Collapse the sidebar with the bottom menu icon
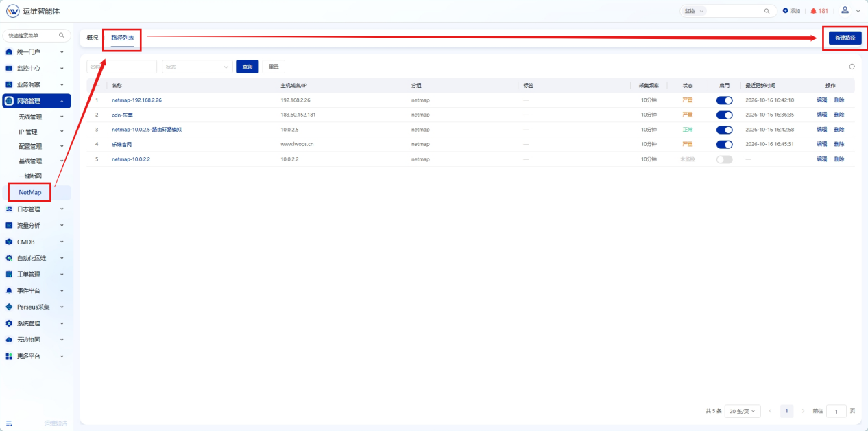This screenshot has width=868, height=431. coord(9,423)
